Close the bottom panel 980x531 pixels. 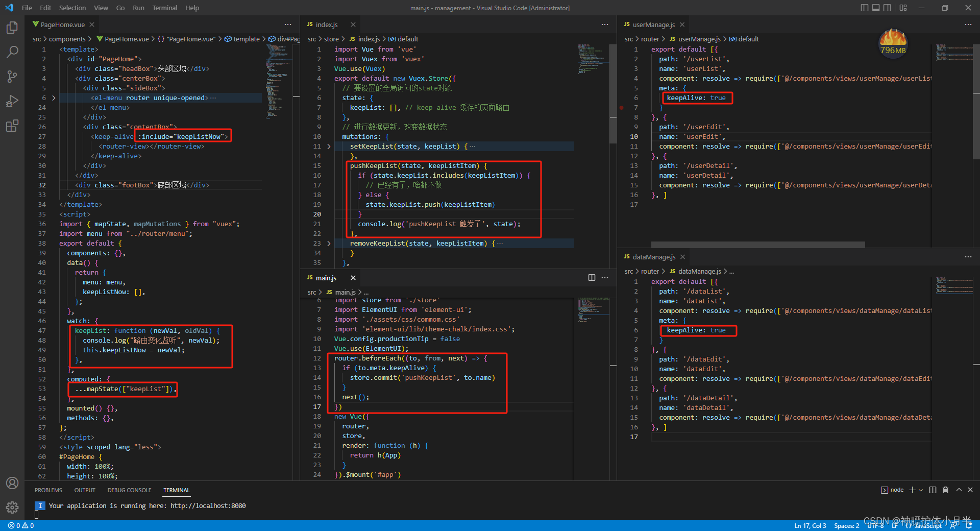pos(970,490)
